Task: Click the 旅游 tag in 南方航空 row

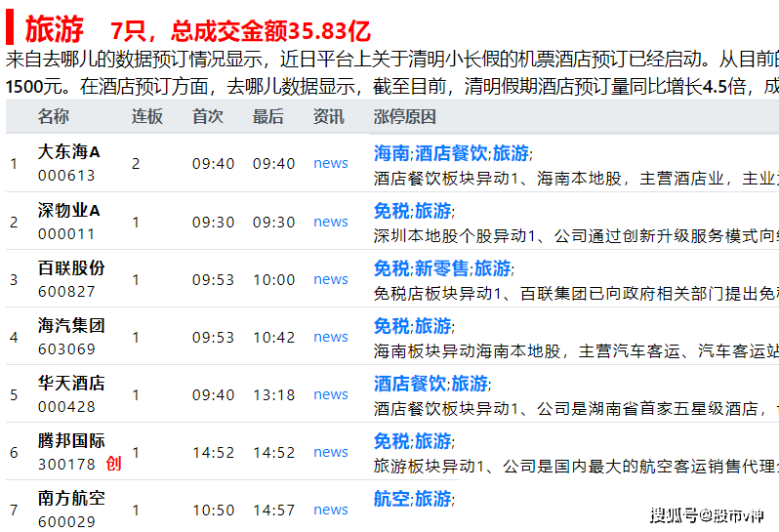Action: tap(432, 499)
